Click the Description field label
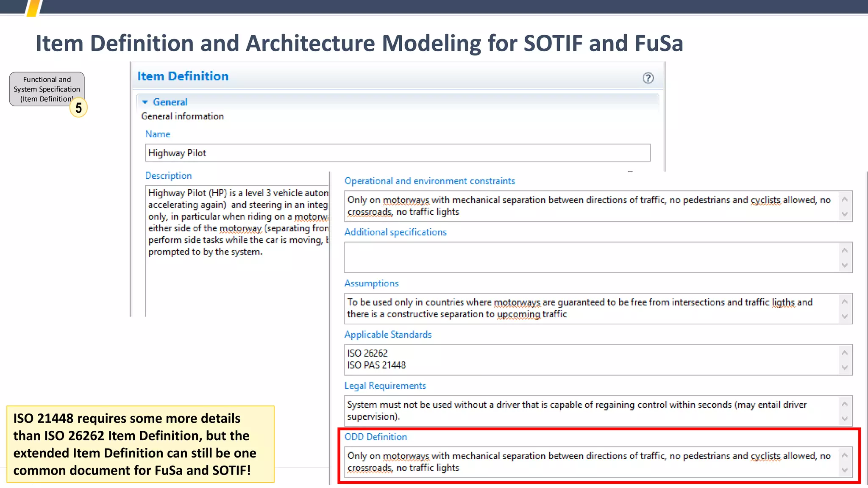This screenshot has height=488, width=868. (x=168, y=176)
